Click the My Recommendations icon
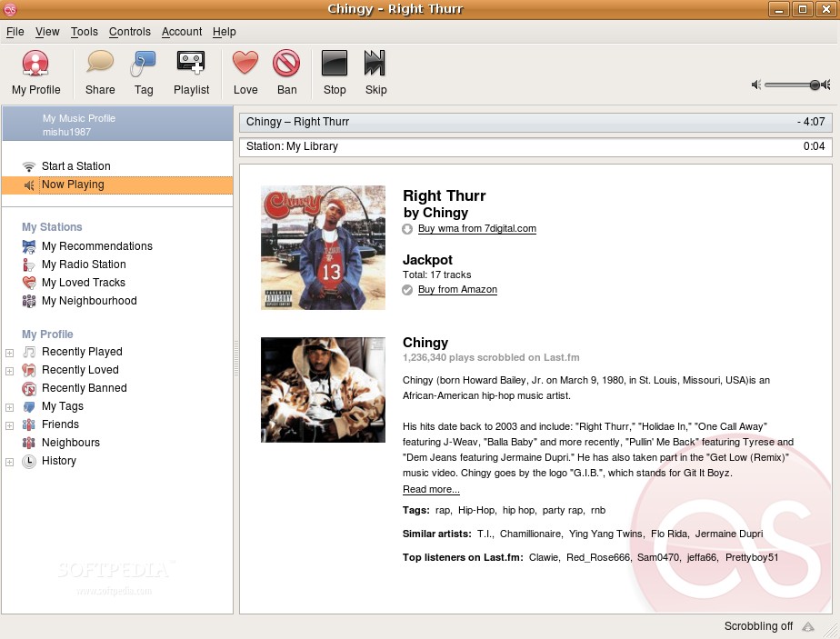 tap(29, 246)
